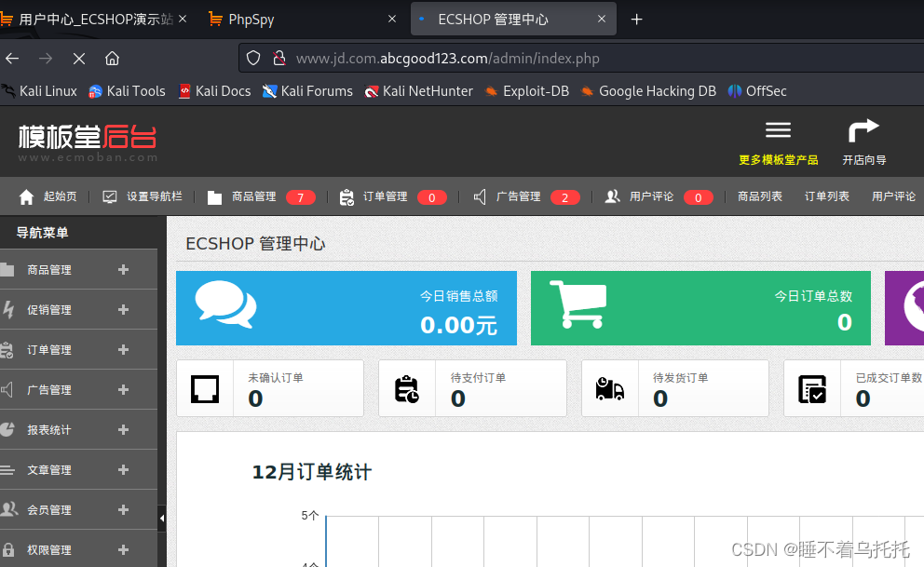Open 更多模板堂产品 hamburger menu icon
The height and width of the screenshot is (567, 924).
(778, 130)
